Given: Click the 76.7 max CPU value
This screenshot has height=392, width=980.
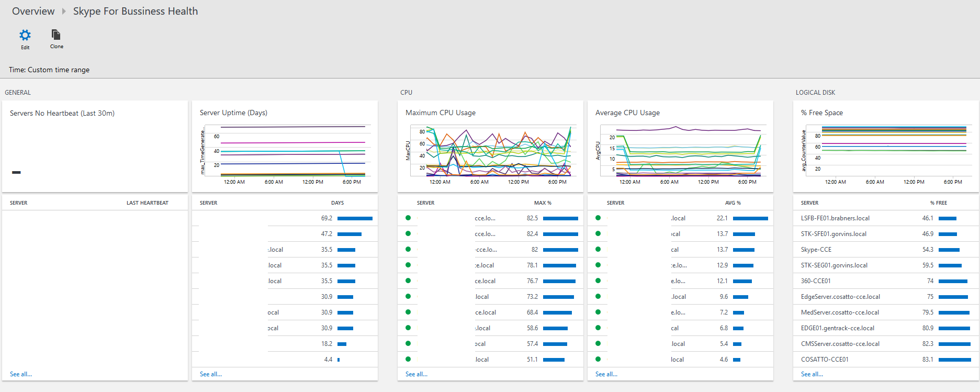Looking at the screenshot, I should [x=532, y=281].
